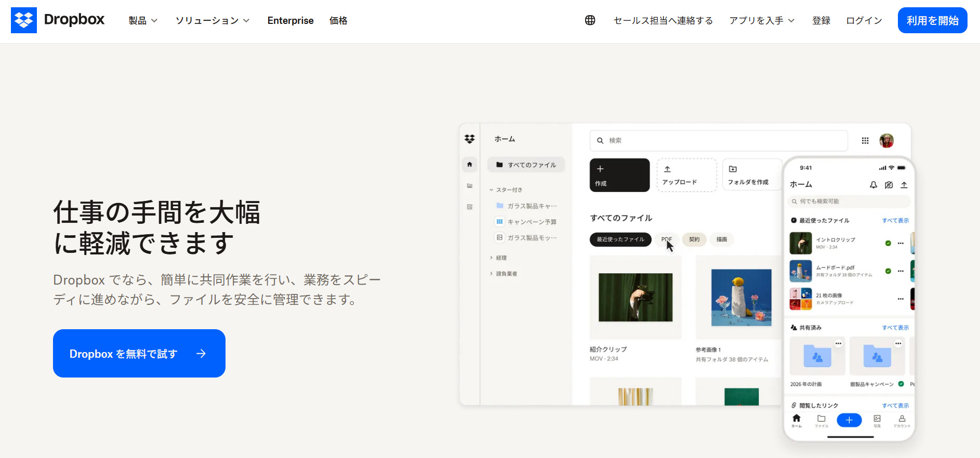Screen dimensions: 980x458
Task: Click the user avatar in the mockup
Action: (x=886, y=141)
